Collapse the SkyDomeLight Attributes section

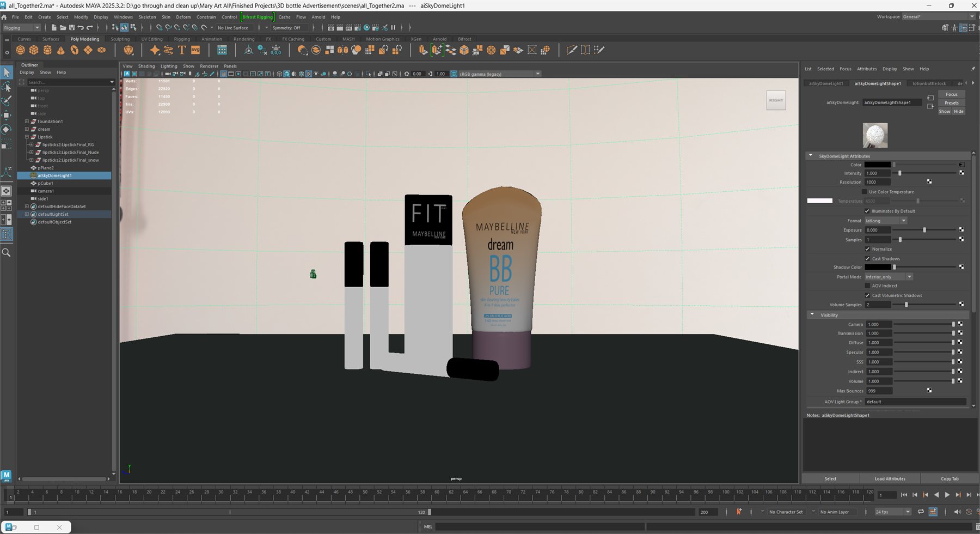pos(811,156)
